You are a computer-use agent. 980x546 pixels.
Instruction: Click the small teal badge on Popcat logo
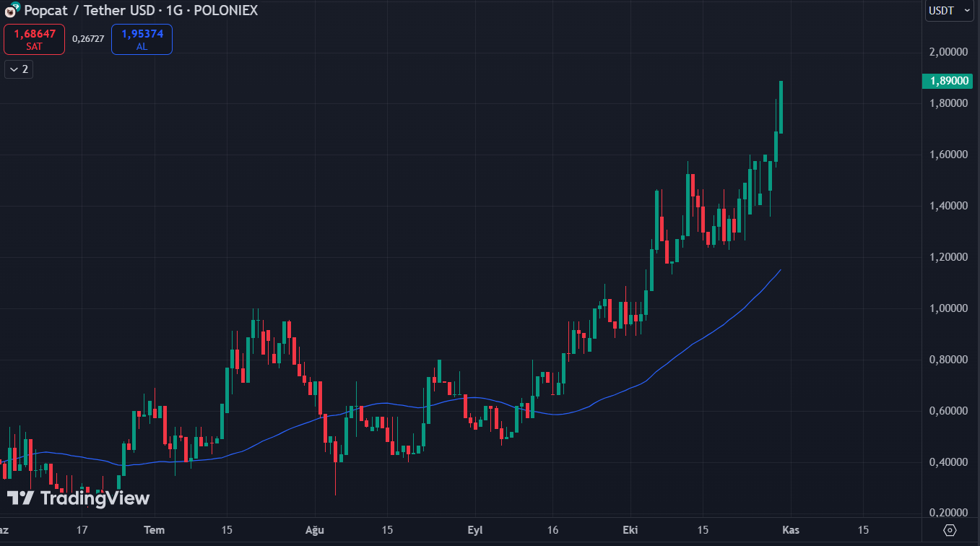pyautogui.click(x=15, y=6)
